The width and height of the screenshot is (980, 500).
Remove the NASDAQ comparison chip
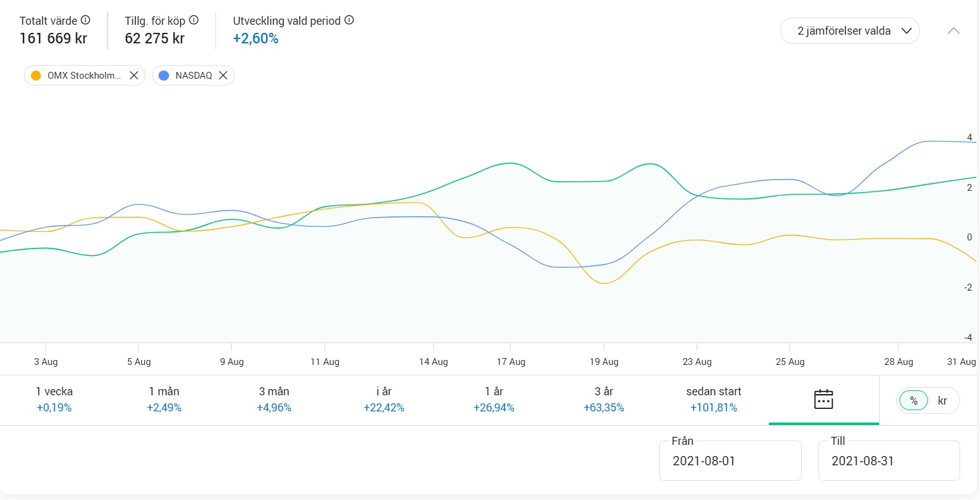click(x=223, y=76)
